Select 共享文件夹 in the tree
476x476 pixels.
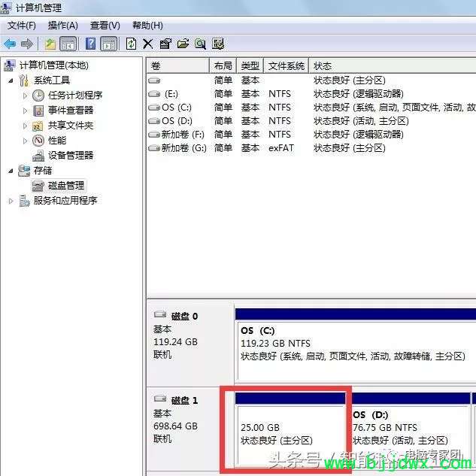[71, 126]
